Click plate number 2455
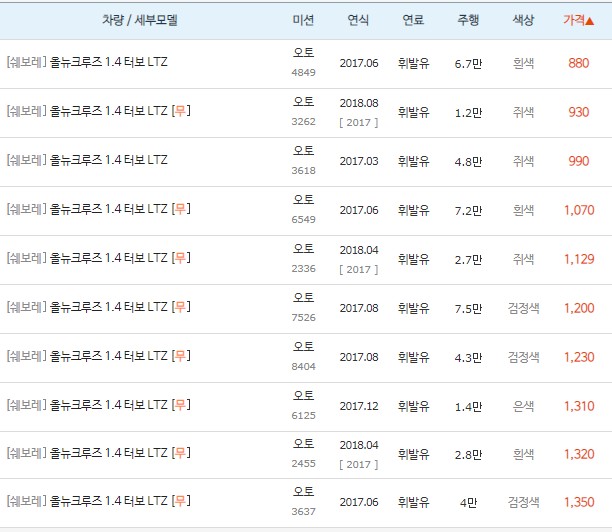Viewport: 612px width, 532px height. [x=303, y=464]
